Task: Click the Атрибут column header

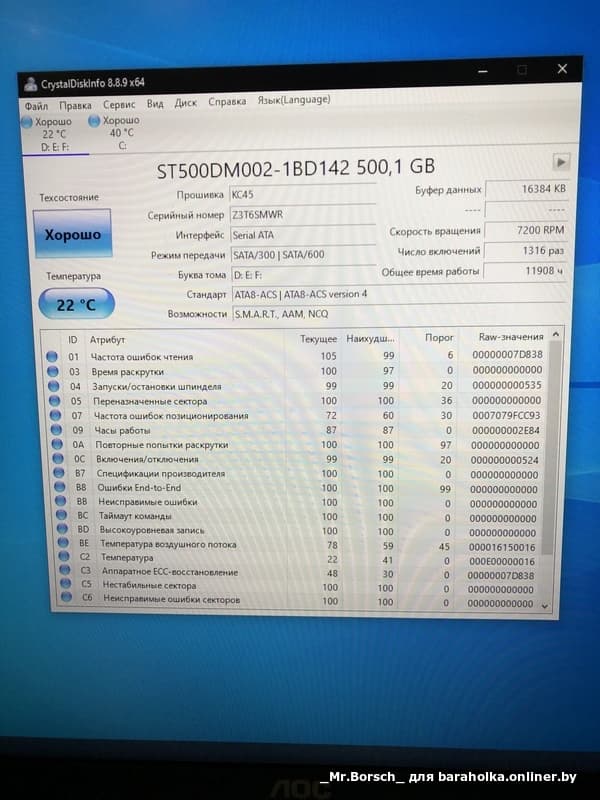Action: 107,340
